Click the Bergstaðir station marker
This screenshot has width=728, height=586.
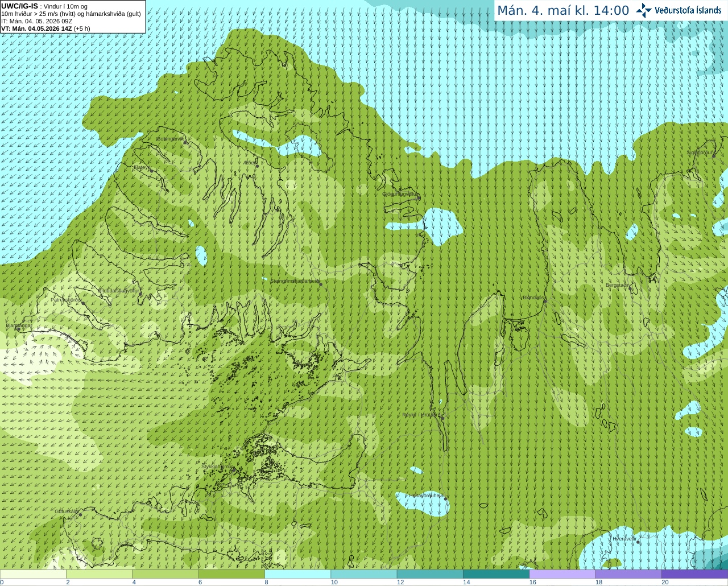631,288
